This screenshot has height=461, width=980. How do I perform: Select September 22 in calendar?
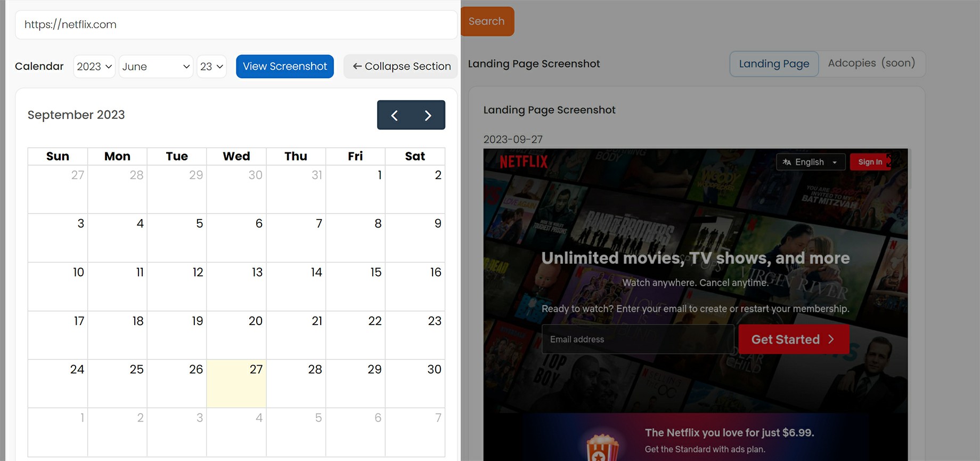[x=355, y=335]
